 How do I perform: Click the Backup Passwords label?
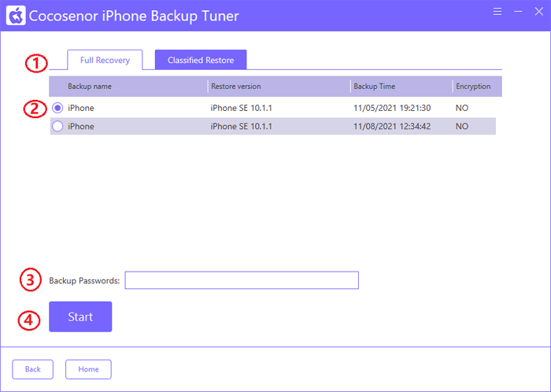84,281
